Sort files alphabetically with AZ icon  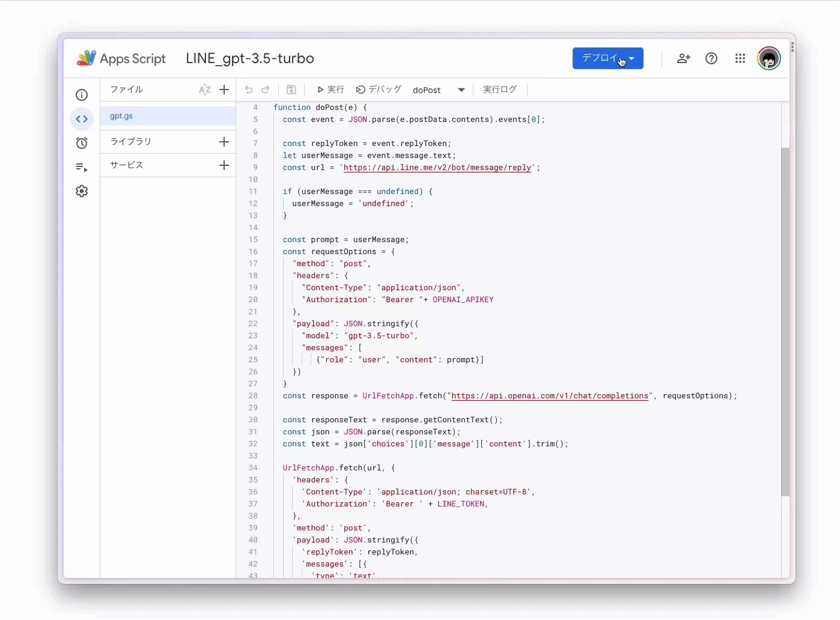[x=204, y=90]
